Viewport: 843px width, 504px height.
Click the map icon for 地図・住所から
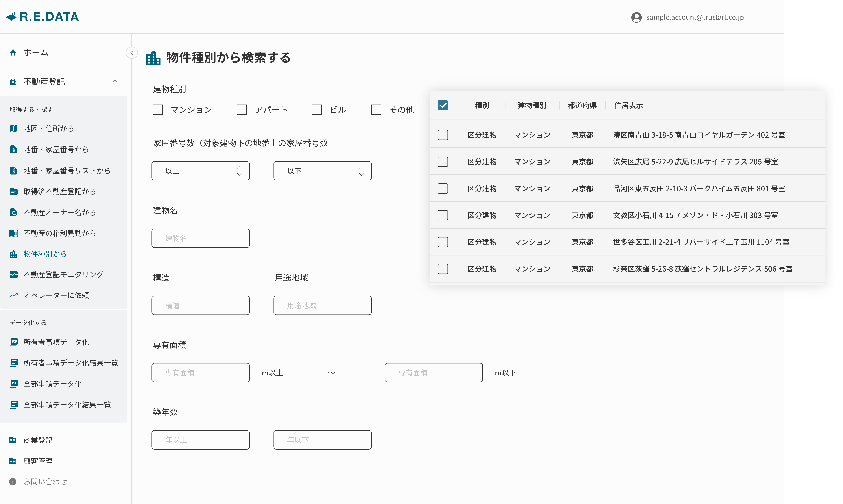point(13,128)
